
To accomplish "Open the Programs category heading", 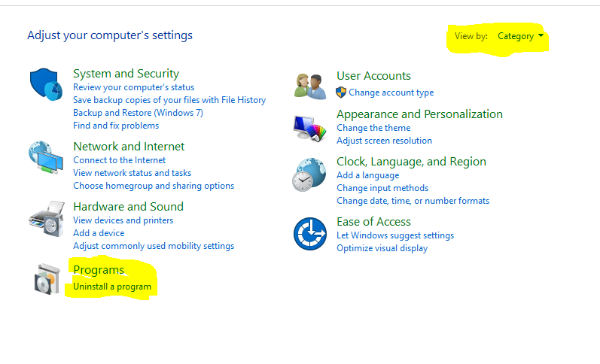I will (99, 270).
